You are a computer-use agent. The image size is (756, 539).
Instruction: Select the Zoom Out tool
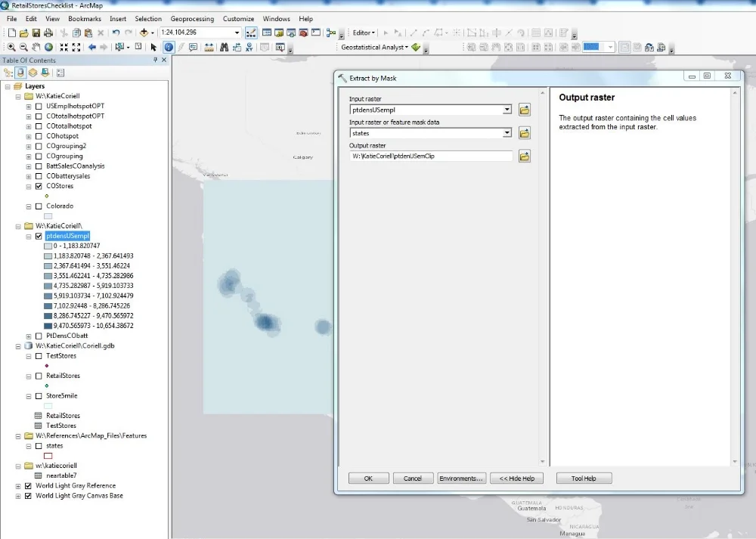[23, 47]
